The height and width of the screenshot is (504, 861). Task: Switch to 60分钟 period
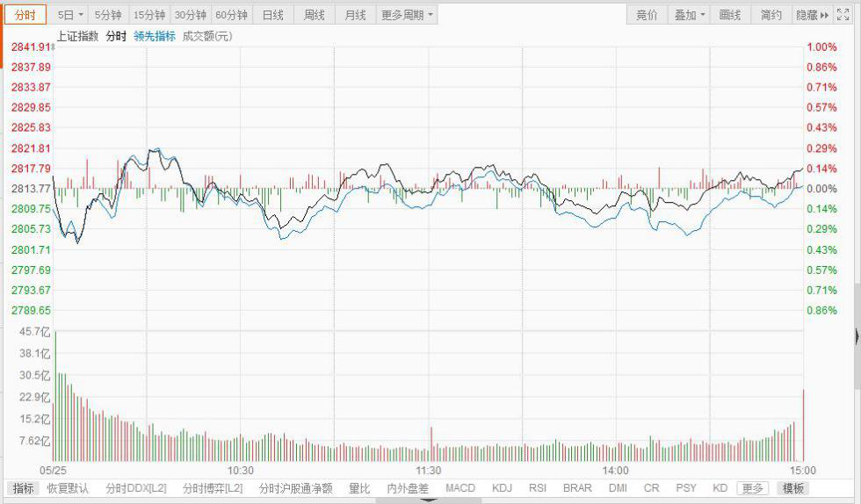tap(232, 15)
